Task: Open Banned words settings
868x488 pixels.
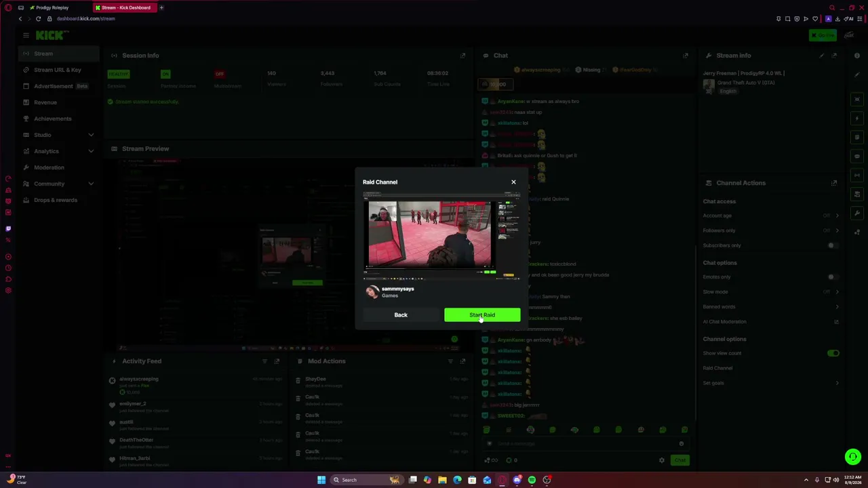Action: pos(771,306)
